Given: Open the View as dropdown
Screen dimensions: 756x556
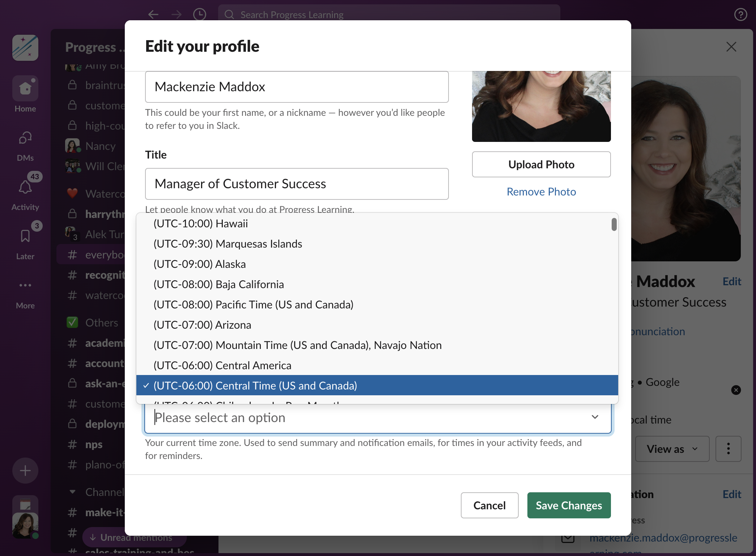Looking at the screenshot, I should 672,449.
